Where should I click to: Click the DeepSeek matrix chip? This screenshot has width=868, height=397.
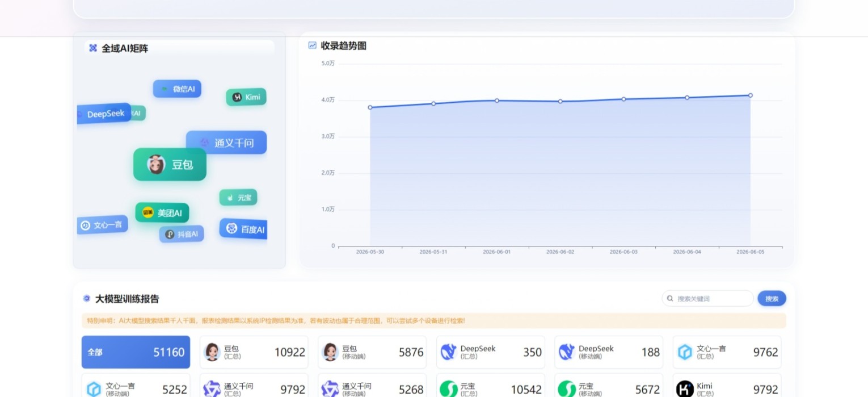click(104, 114)
